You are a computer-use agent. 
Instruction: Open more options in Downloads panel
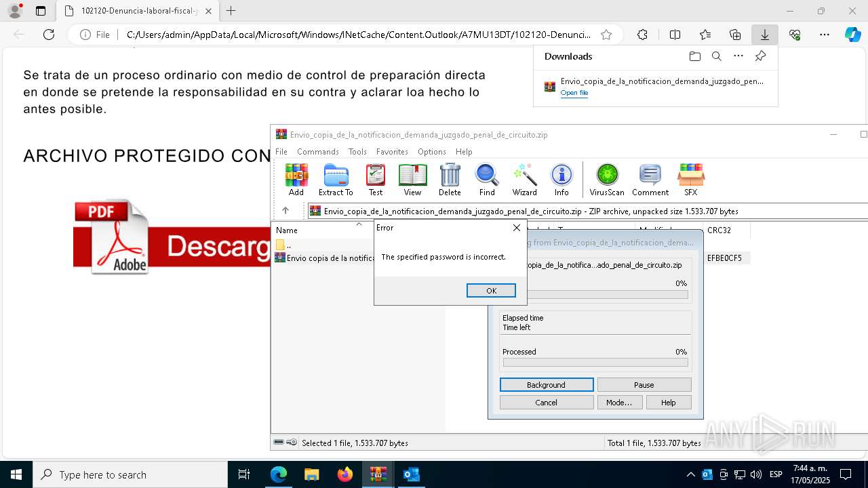point(738,56)
